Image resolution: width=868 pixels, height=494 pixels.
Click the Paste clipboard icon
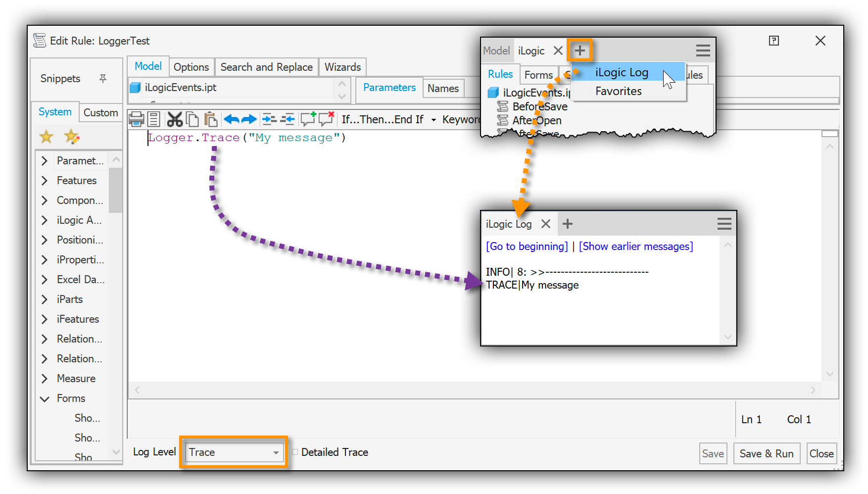211,119
